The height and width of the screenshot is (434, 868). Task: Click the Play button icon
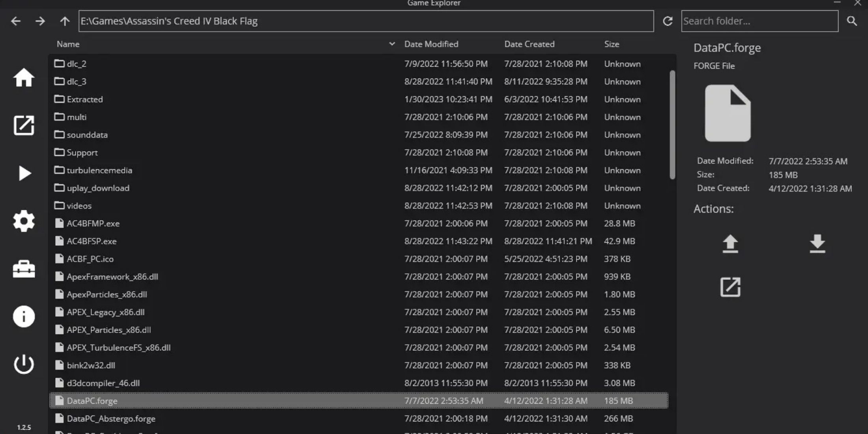pos(24,173)
